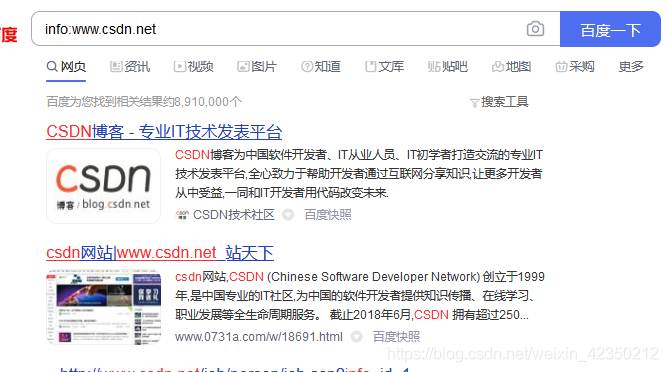668x372 pixels.
Task: Open 搜索工具 filter options
Action: tap(499, 102)
